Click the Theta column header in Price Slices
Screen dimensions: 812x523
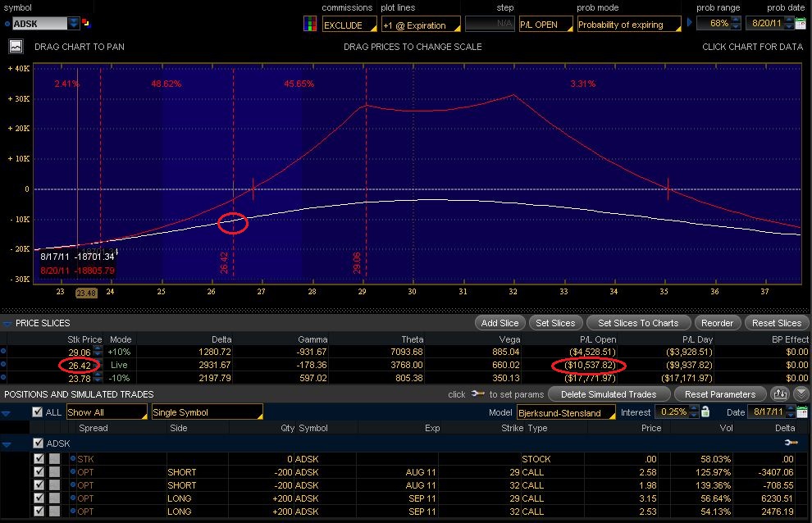click(413, 339)
